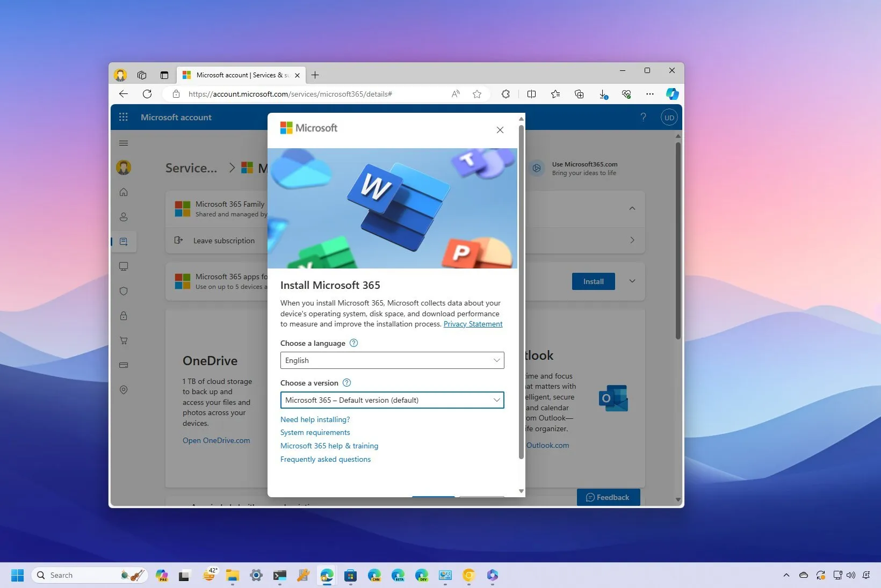Click the help icon beside Choose a language
Viewport: 881px width, 588px height.
pos(353,343)
